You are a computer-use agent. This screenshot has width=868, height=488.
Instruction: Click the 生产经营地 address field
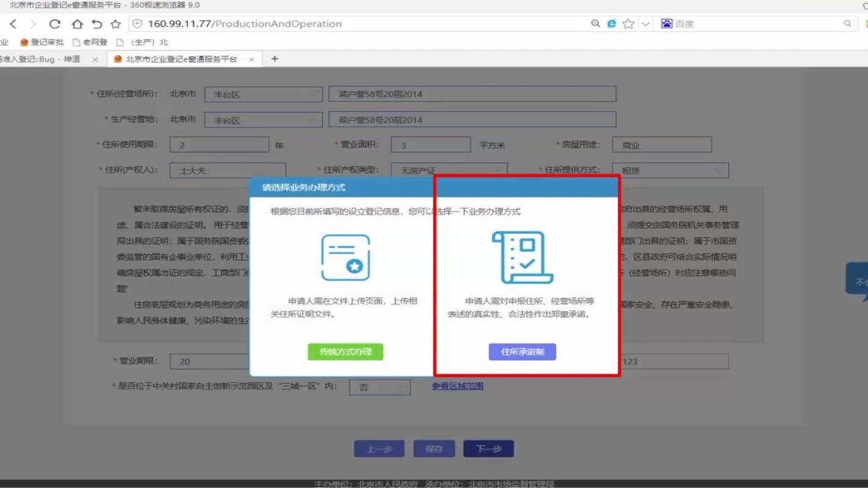[x=472, y=120]
